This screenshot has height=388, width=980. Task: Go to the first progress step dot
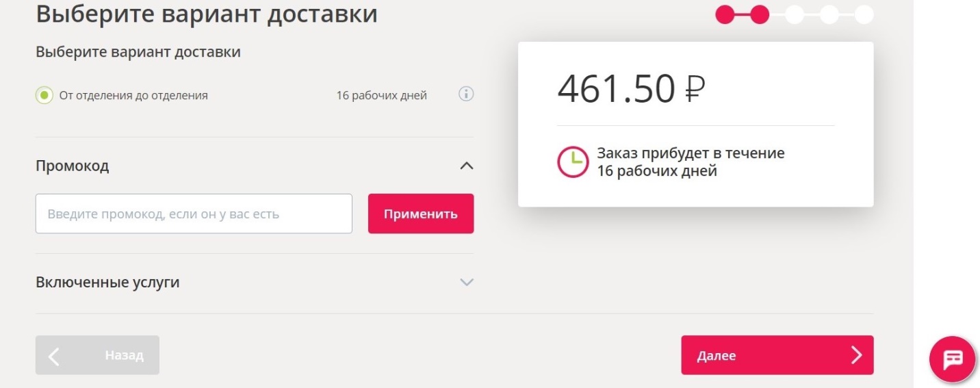coord(725,14)
